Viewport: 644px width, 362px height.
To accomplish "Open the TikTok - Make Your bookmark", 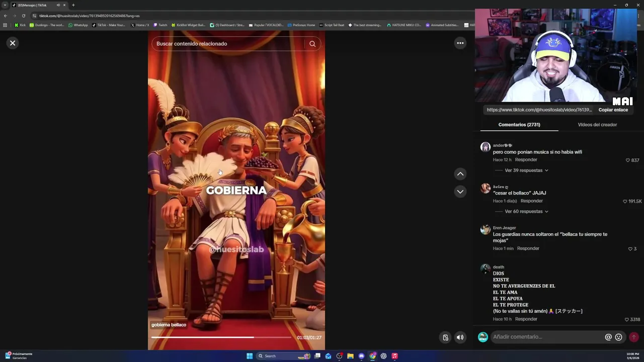I will coord(109,25).
